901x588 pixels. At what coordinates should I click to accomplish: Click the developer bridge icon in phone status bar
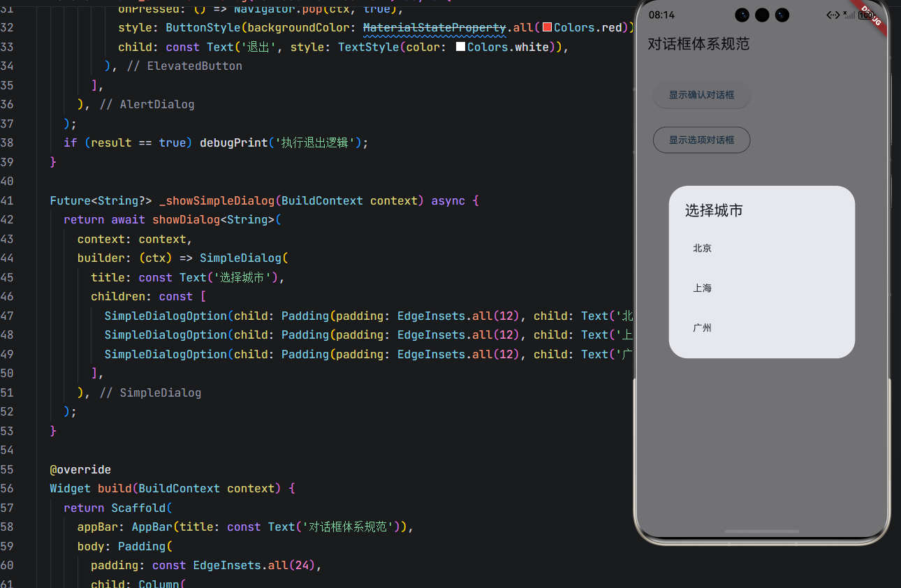click(x=833, y=15)
